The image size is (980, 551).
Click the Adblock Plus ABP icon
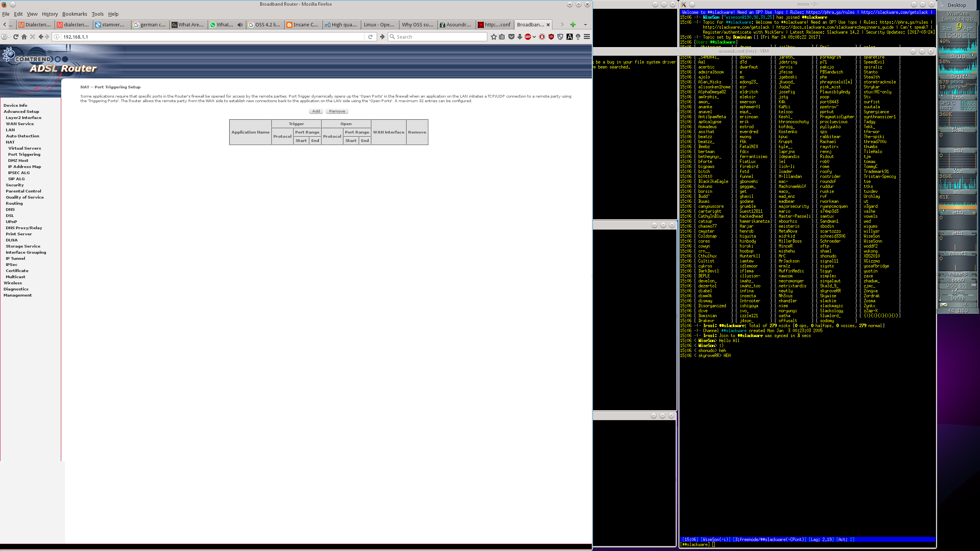click(x=528, y=37)
